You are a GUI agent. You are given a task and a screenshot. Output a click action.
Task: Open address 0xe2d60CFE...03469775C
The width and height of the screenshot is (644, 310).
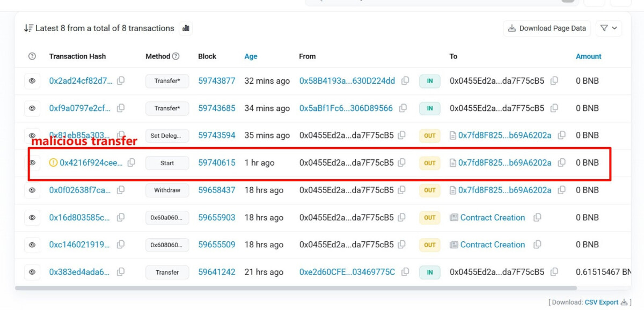(347, 272)
